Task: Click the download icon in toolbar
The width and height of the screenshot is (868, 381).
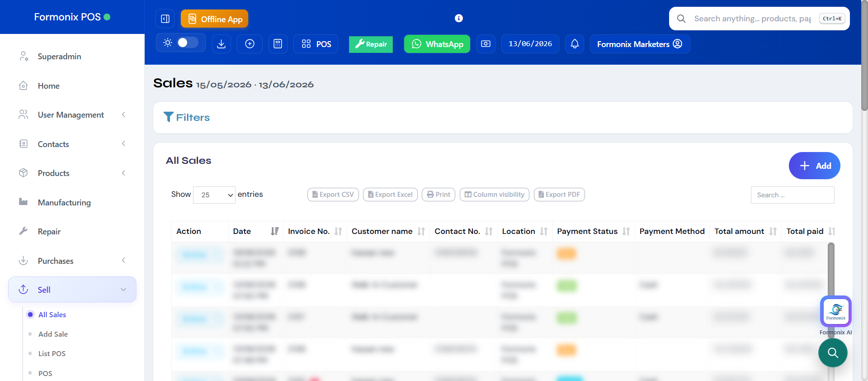Action: 222,44
